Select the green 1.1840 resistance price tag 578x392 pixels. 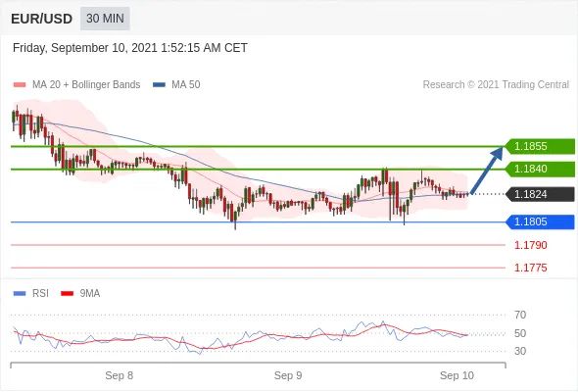click(540, 169)
